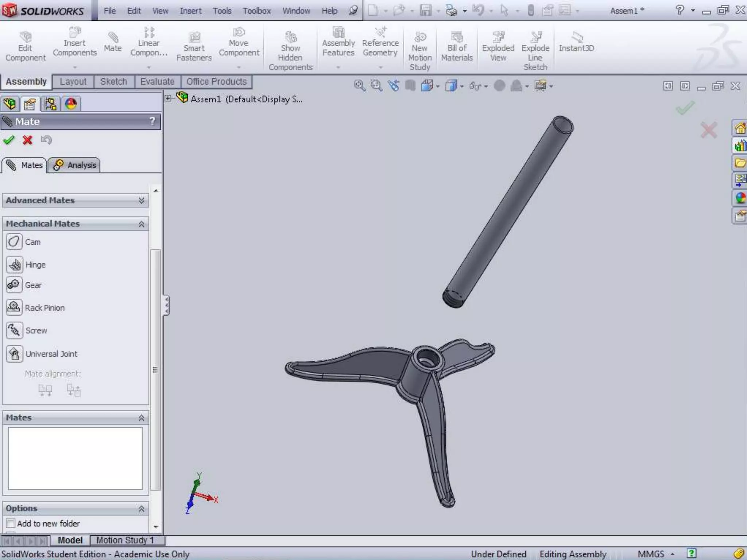Open the Tools menu

(222, 11)
